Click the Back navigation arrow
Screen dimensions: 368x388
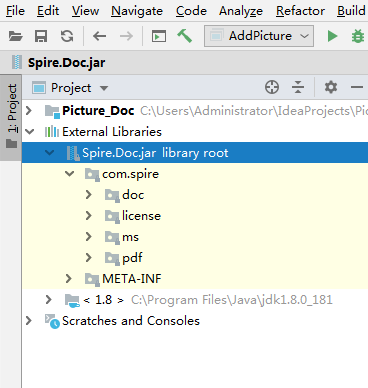point(99,36)
